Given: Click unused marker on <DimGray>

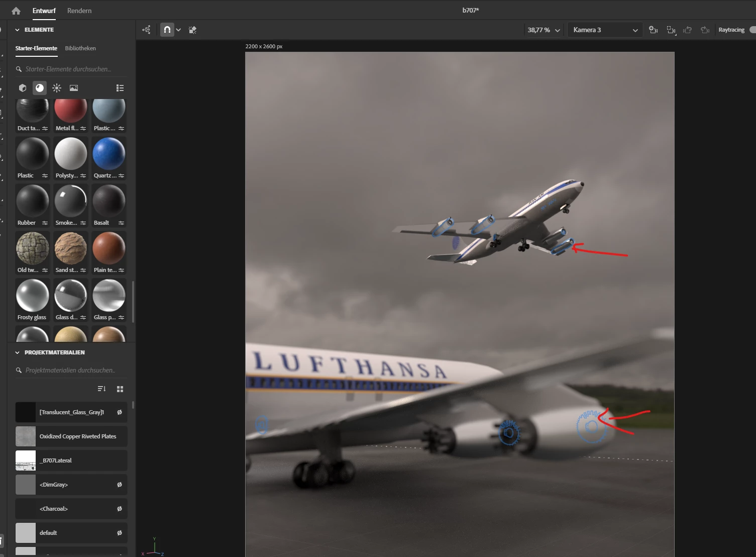Looking at the screenshot, I should click(x=120, y=485).
